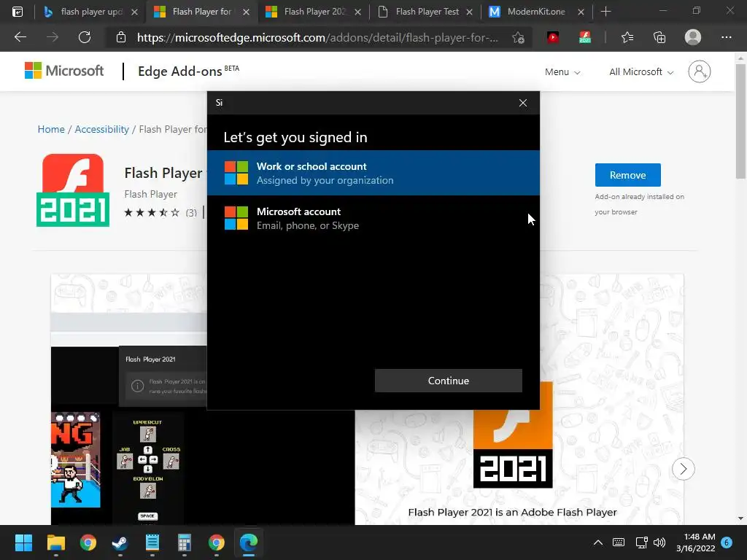Viewport: 747px width, 560px height.
Task: Open clock and date in taskbar
Action: click(695, 542)
